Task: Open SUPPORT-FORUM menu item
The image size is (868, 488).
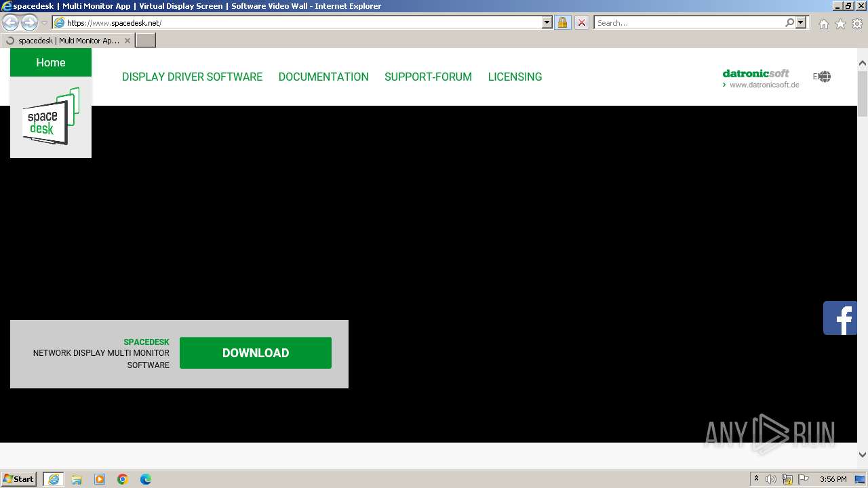Action: click(x=428, y=77)
